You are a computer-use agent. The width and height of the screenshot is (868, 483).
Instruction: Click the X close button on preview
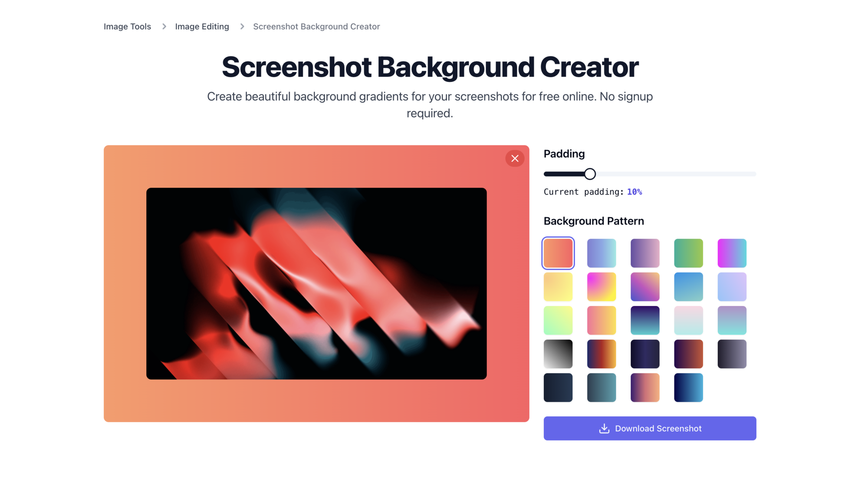point(514,158)
